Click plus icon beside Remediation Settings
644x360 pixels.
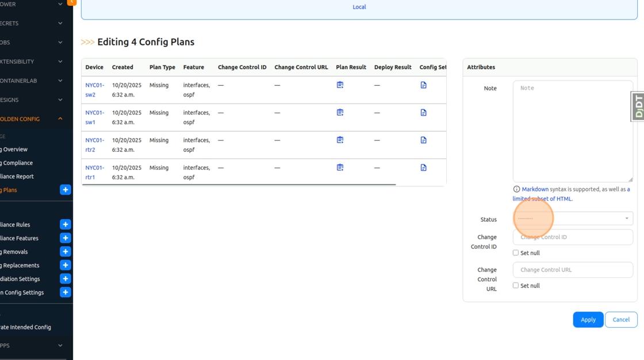tap(66, 279)
